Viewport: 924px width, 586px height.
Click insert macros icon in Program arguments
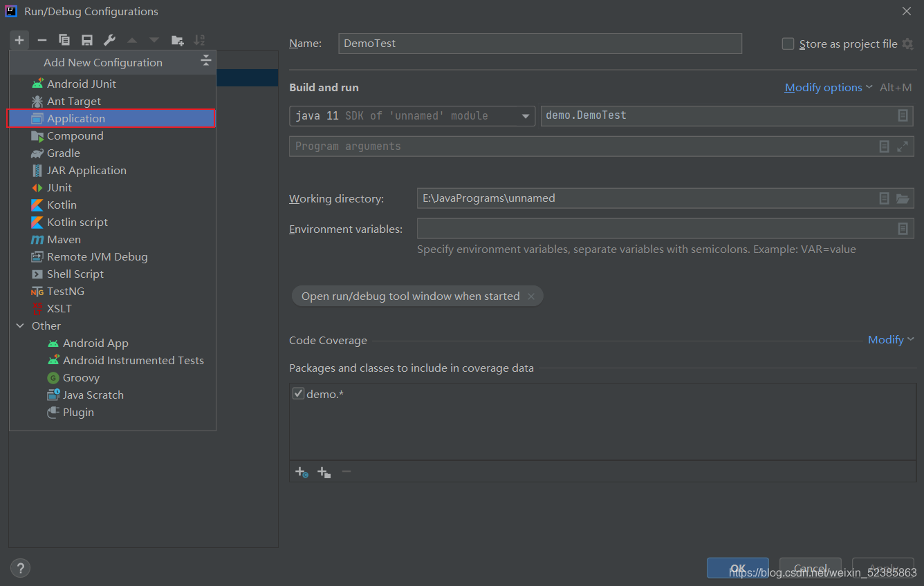click(x=884, y=146)
